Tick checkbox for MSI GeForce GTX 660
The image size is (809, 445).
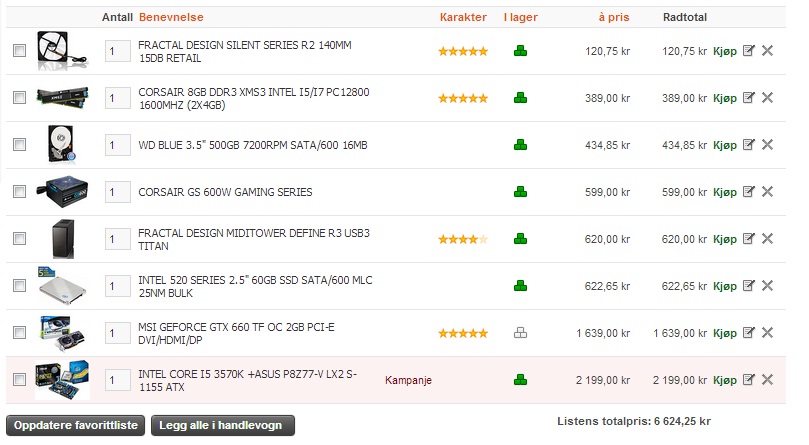click(19, 332)
